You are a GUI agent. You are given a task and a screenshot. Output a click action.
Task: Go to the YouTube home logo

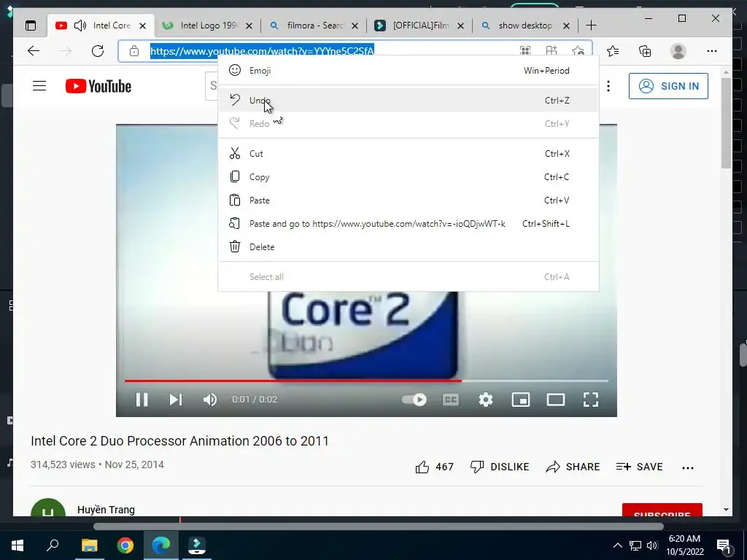pyautogui.click(x=98, y=86)
